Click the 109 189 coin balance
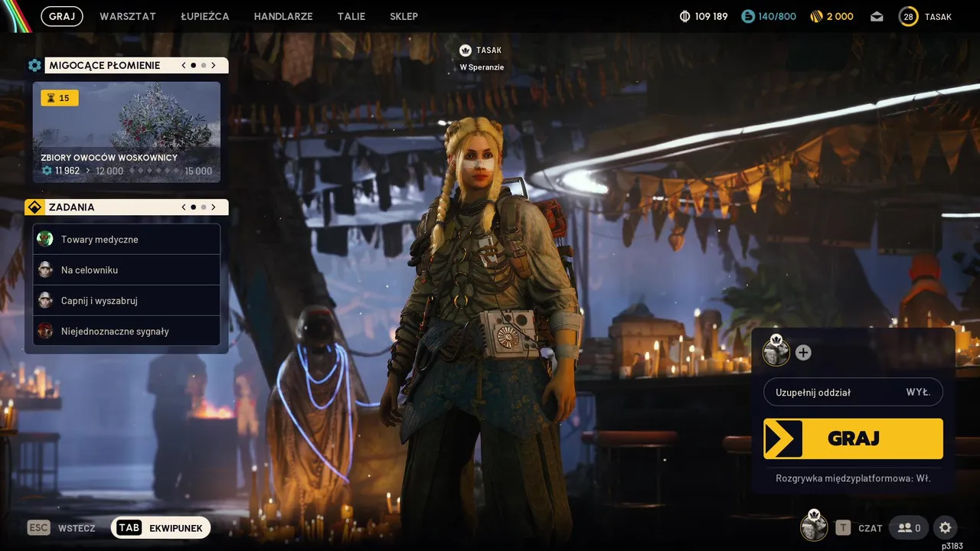The height and width of the screenshot is (551, 980). 711,16
